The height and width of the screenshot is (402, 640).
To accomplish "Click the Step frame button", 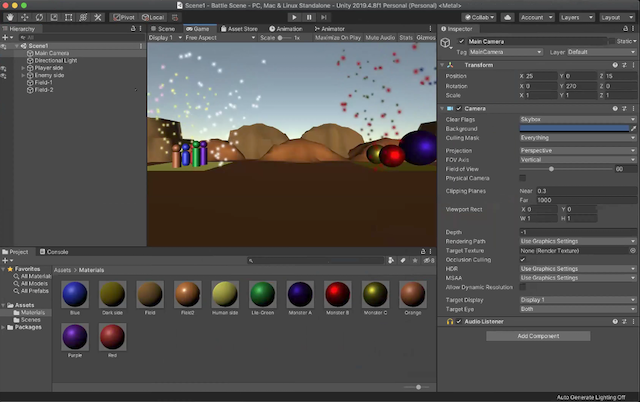I will (x=324, y=17).
